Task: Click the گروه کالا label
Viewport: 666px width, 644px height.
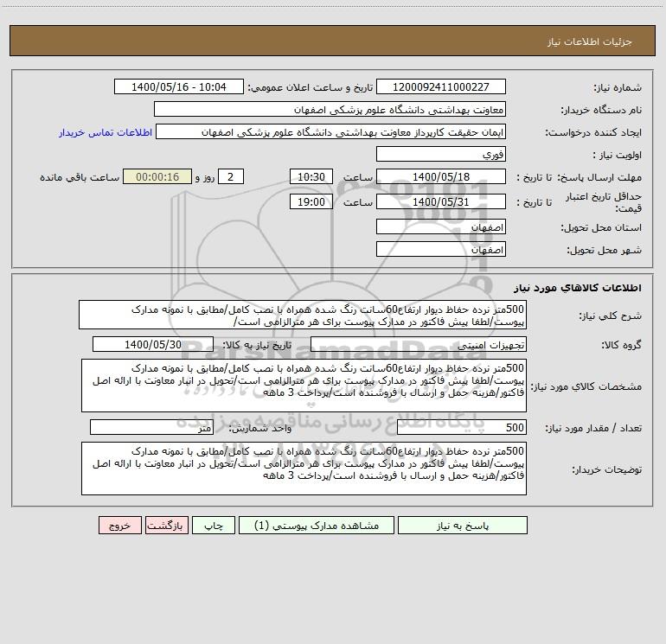Action: [x=621, y=345]
